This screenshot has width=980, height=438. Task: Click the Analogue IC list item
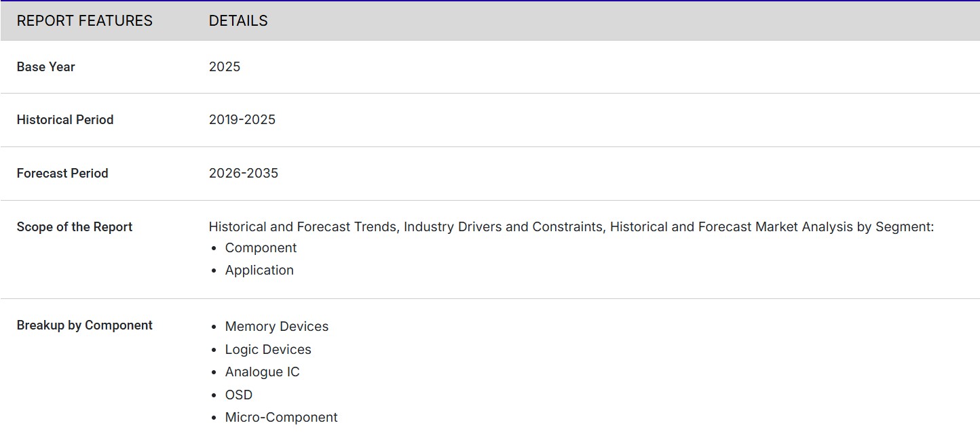262,372
